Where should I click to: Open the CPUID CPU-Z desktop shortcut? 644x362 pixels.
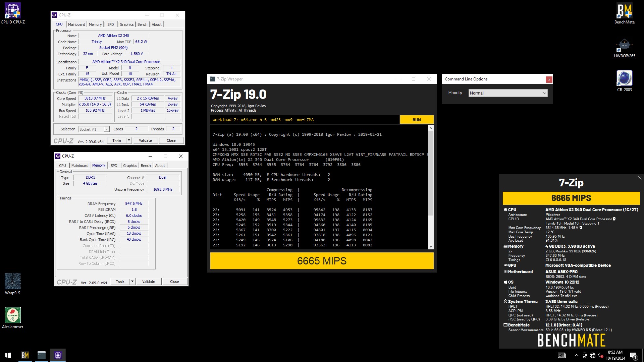click(x=13, y=13)
